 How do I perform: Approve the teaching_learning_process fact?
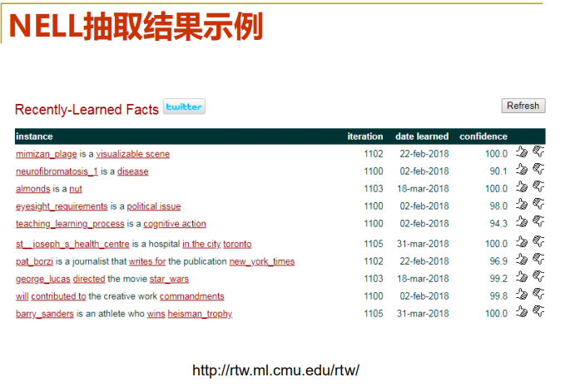click(521, 222)
